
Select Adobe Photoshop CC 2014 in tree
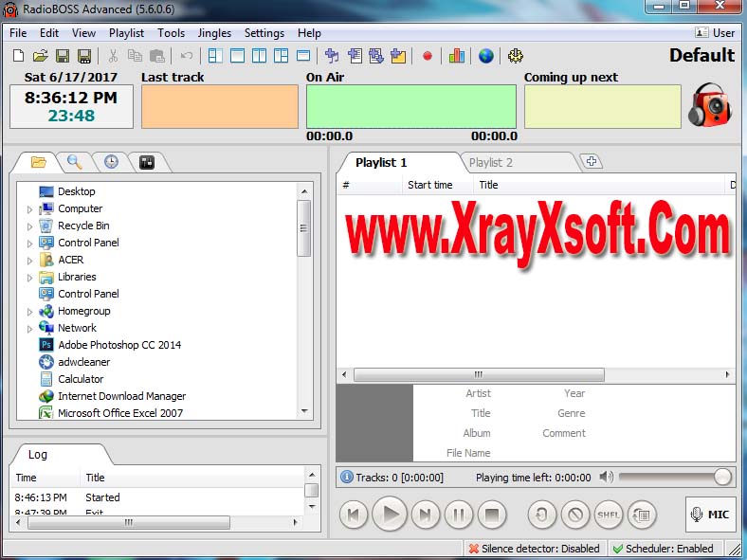[119, 345]
